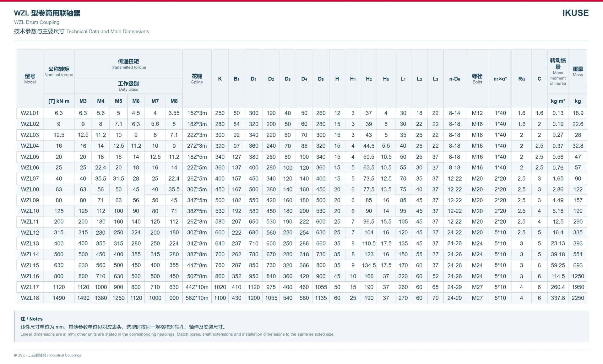The width and height of the screenshot is (603, 364).
Task: Click WZL06's M4 value 22.4
Action: coord(100,167)
